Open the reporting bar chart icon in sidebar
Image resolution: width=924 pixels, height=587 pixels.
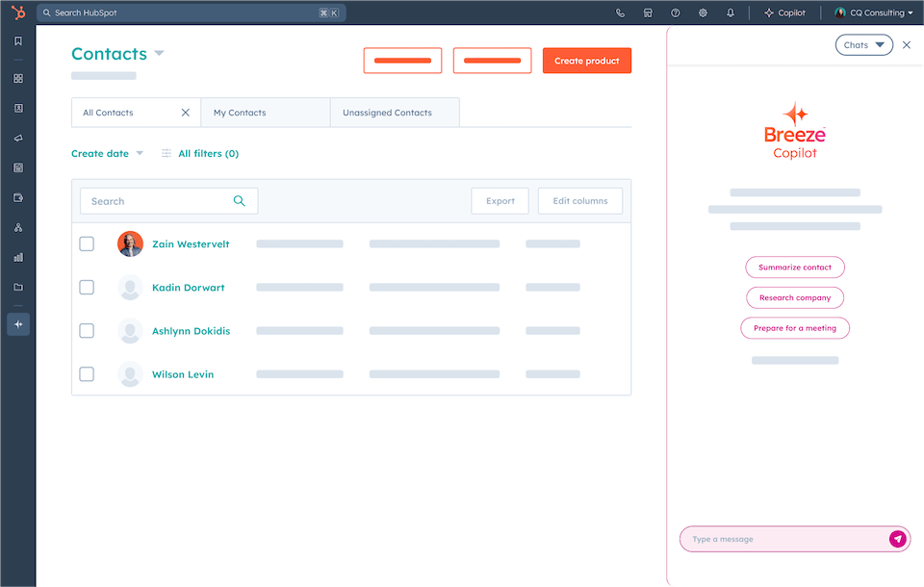pos(18,258)
